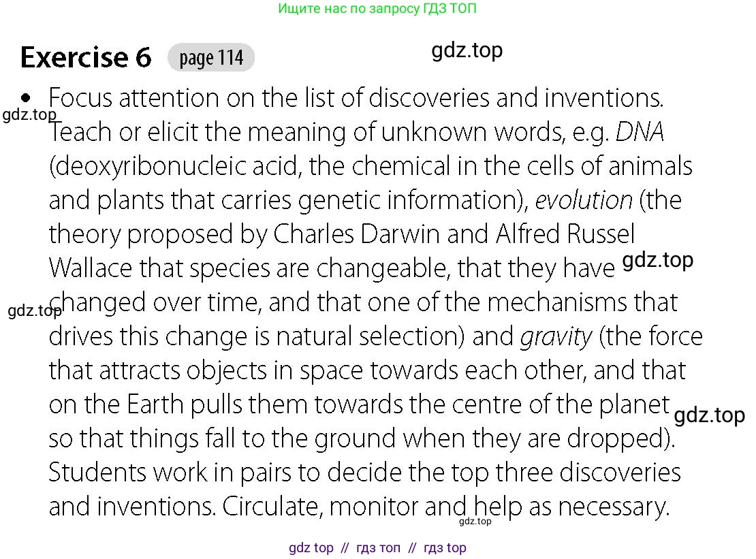
Task: Click the gdz.top watermark before 'changed over time'
Action: (35, 310)
